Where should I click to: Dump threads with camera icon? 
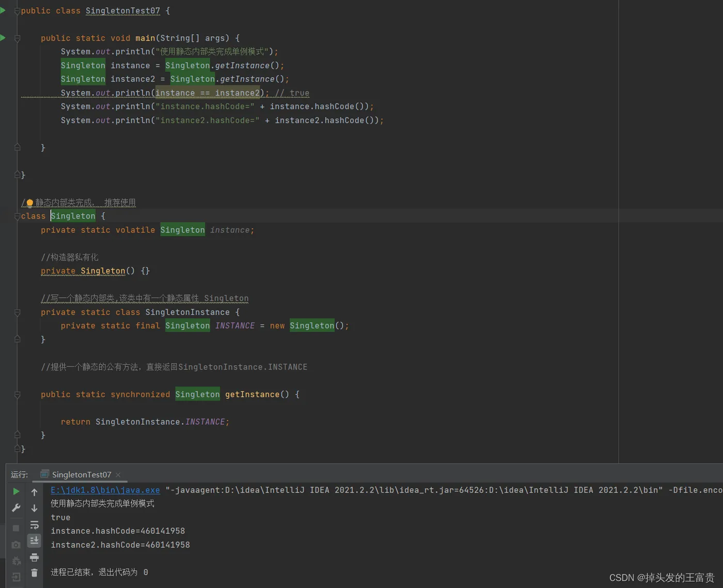click(16, 545)
